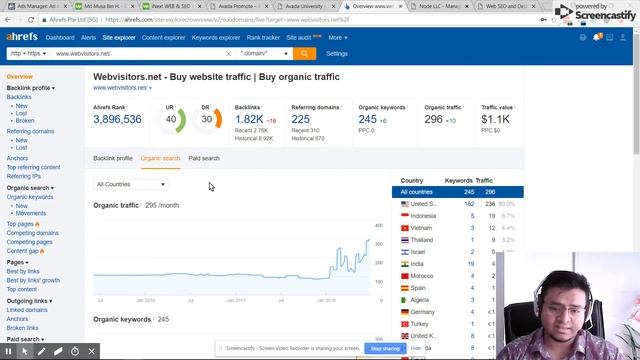640x360 pixels.
Task: Open Keywords explorer menu item
Action: tap(216, 38)
